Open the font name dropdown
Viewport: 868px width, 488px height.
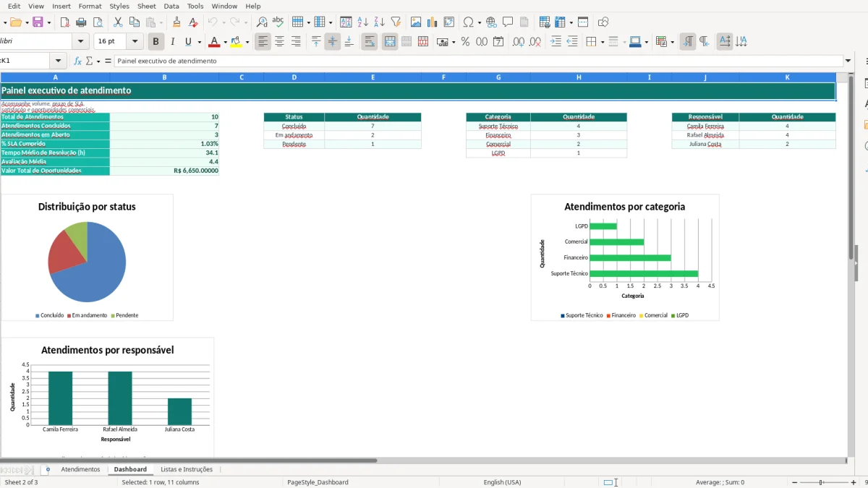click(x=80, y=42)
